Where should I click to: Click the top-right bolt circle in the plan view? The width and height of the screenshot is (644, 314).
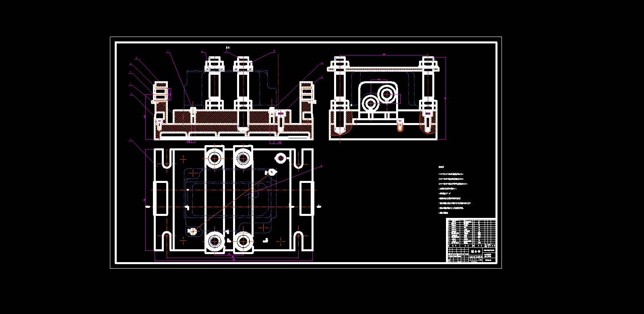tap(243, 158)
